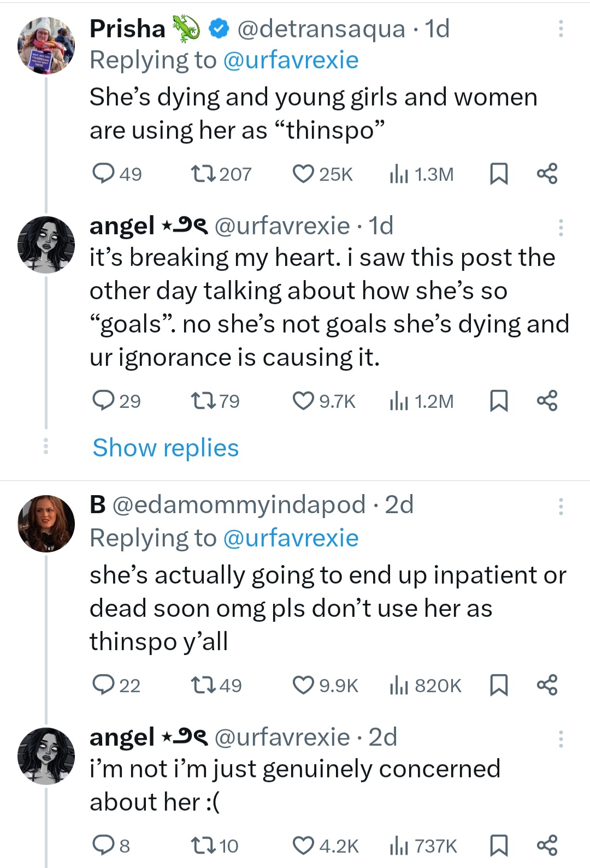590x868 pixels.
Task: Reply to angel's tweet with 8 comments
Action: (x=102, y=846)
